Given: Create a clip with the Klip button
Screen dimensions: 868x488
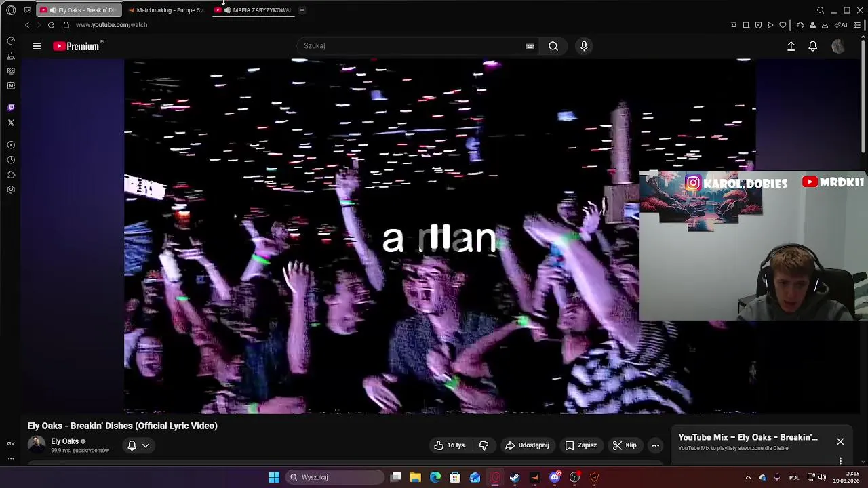Looking at the screenshot, I should coord(625,445).
